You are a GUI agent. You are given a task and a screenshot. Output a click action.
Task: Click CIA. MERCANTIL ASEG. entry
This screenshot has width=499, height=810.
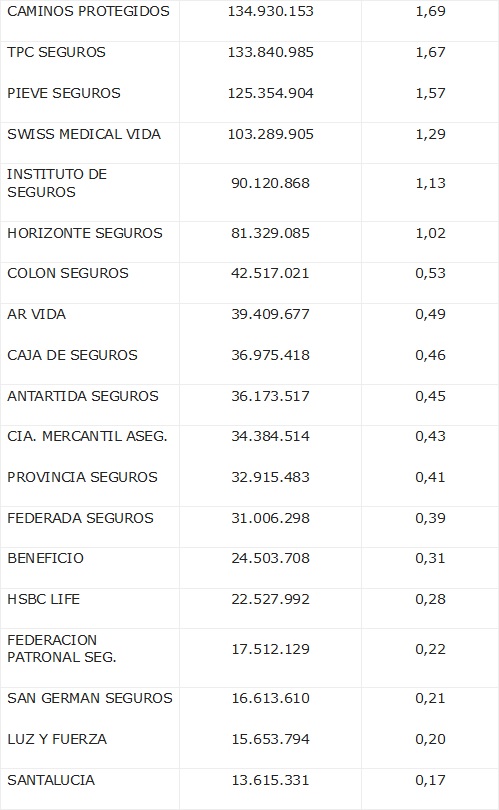pos(87,437)
